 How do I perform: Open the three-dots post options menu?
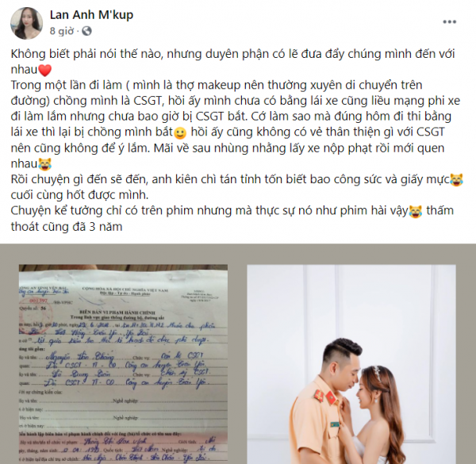449,22
